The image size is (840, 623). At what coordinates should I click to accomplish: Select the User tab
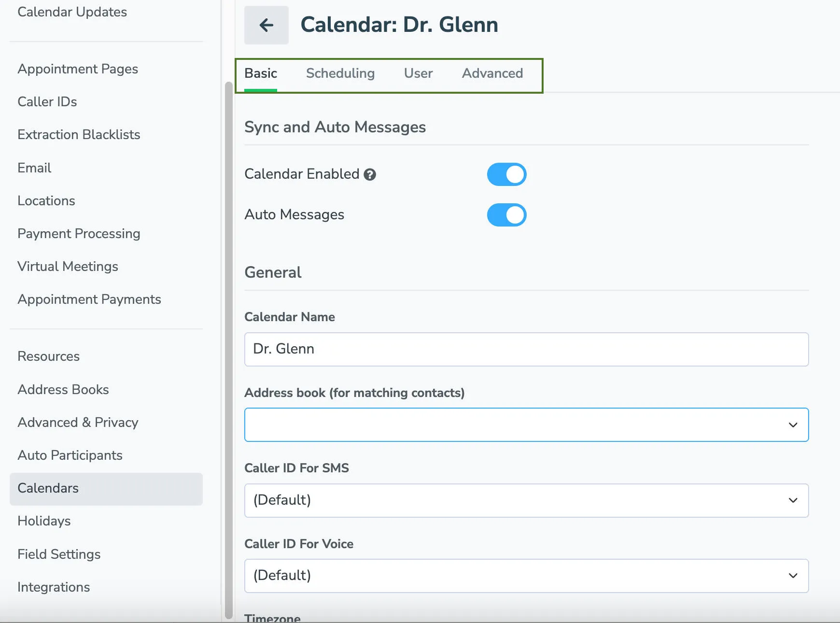418,73
